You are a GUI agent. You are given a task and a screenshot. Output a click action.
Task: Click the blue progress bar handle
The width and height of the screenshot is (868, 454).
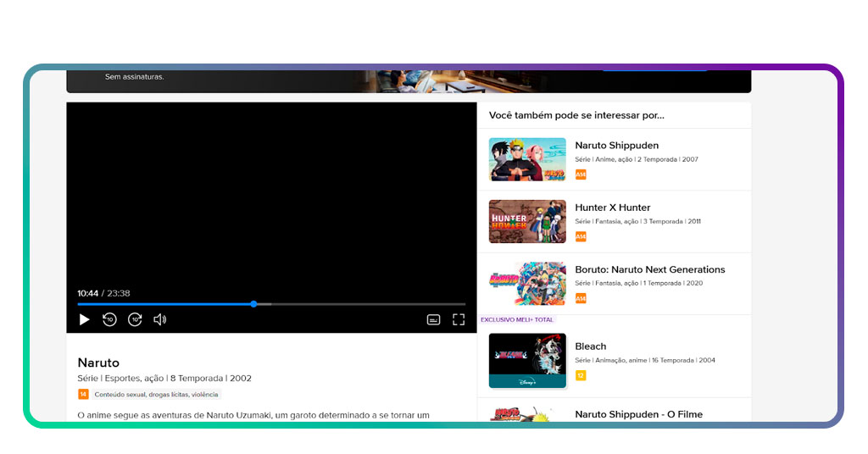click(253, 304)
